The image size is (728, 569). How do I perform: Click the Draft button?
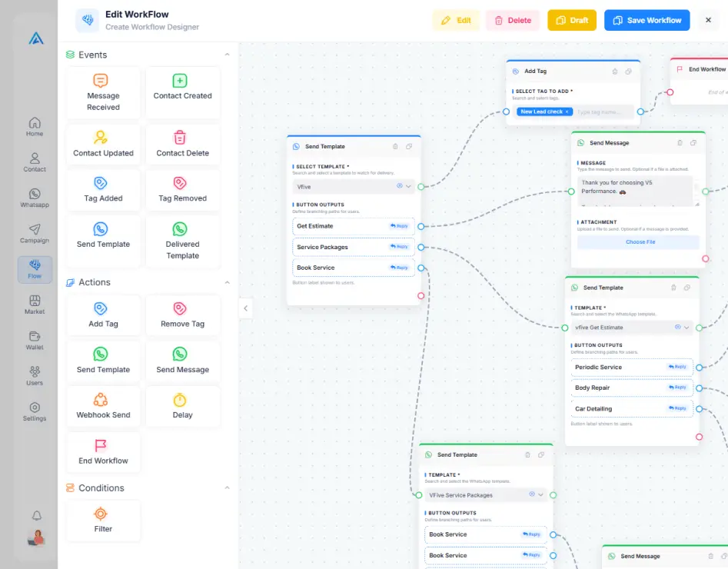(x=572, y=21)
